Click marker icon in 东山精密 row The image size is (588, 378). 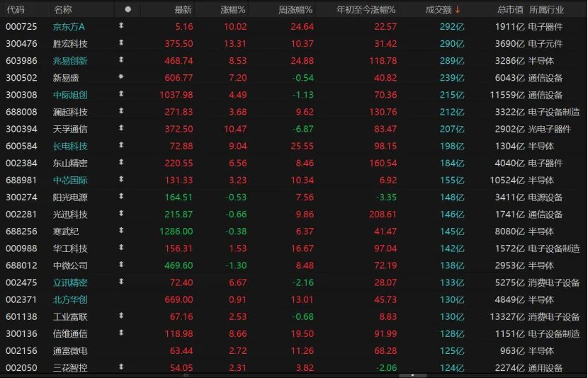coord(121,162)
